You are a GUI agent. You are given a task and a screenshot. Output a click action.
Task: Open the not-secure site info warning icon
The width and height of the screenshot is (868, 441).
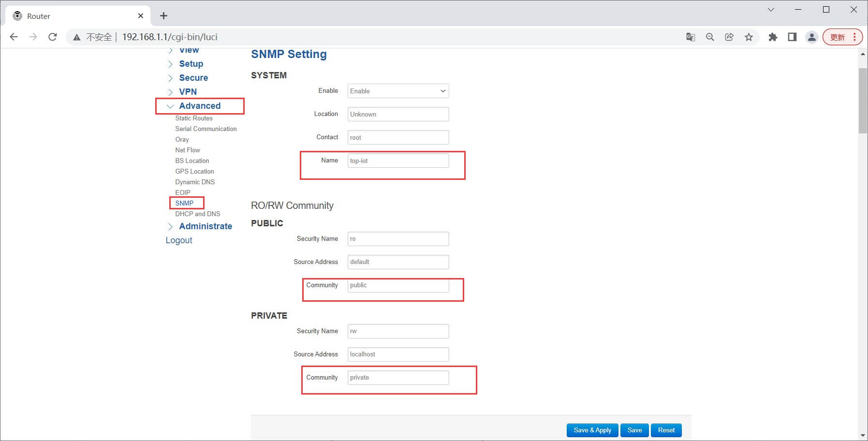76,37
